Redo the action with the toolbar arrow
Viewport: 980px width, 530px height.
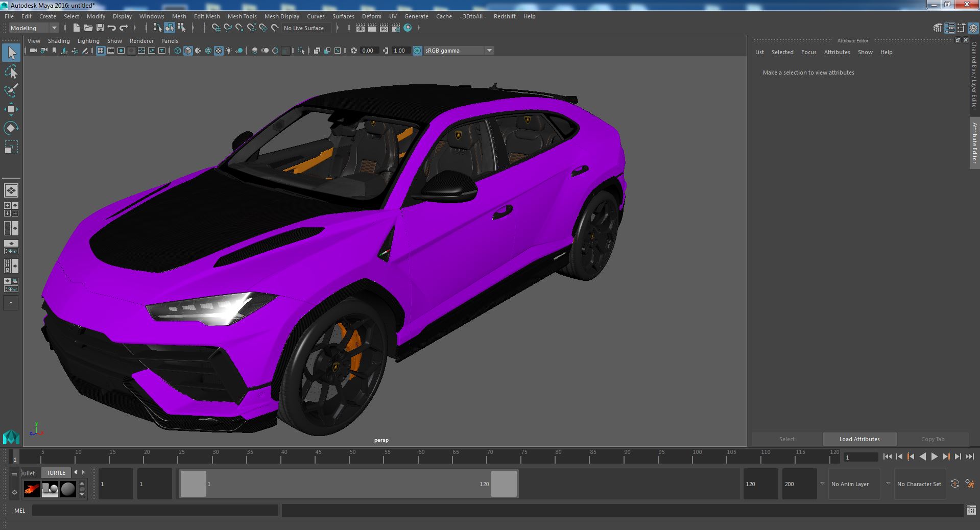(x=124, y=28)
